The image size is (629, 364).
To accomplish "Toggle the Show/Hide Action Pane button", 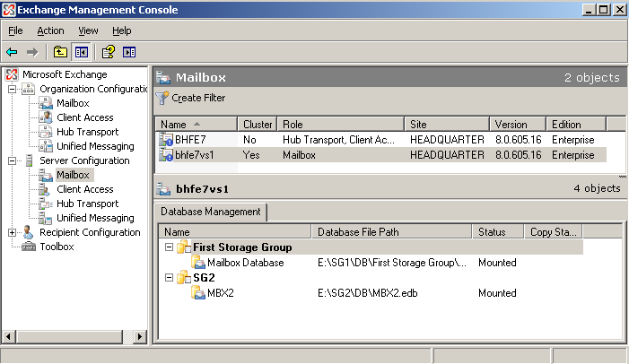I will pos(129,52).
